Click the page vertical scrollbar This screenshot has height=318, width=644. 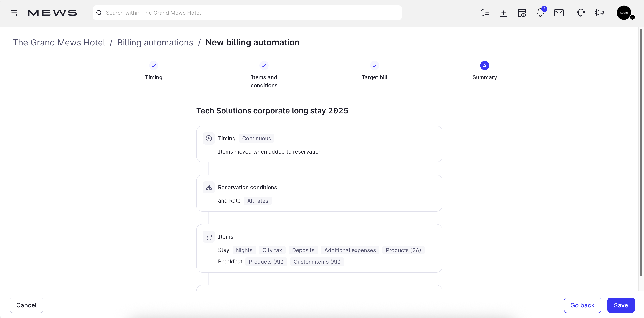click(641, 153)
